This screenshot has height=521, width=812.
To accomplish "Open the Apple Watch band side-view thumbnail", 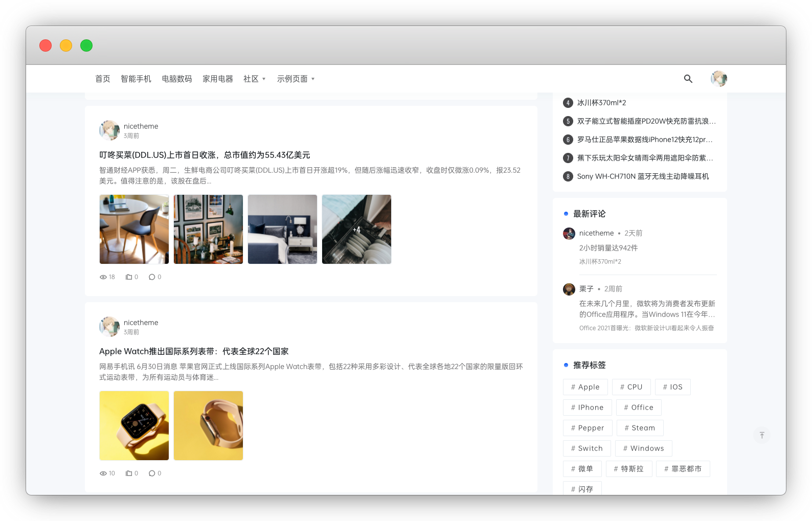I will point(208,425).
